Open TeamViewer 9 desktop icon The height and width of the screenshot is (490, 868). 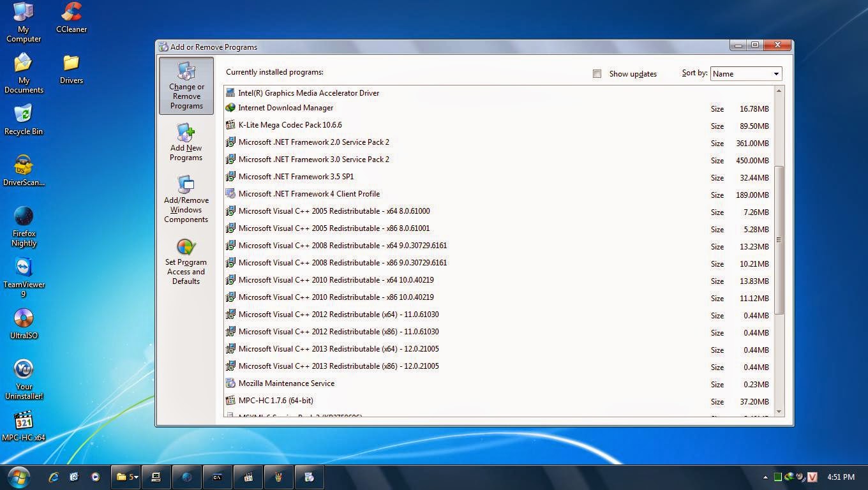pyautogui.click(x=24, y=272)
